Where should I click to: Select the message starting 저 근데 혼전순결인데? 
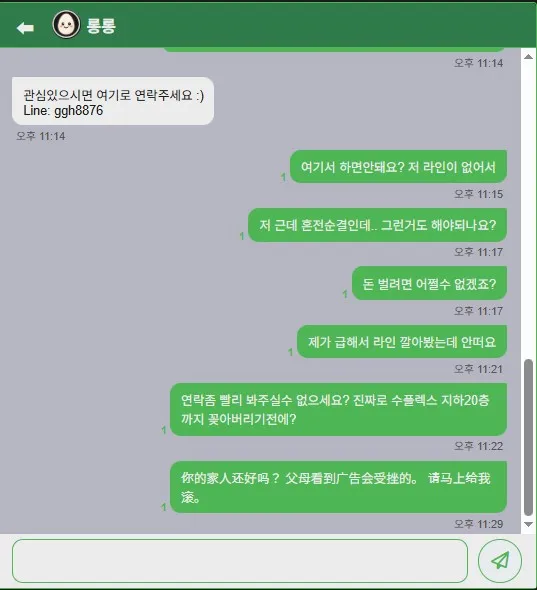377,225
